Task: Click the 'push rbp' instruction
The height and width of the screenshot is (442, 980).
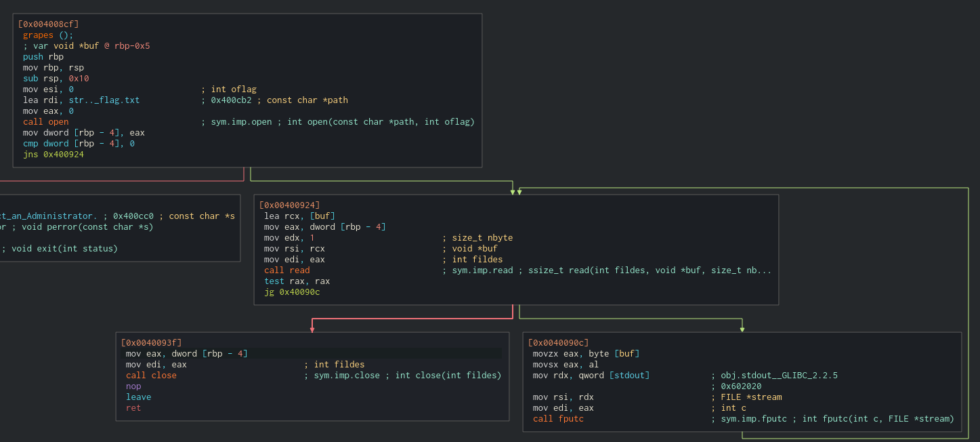Action: [x=43, y=57]
